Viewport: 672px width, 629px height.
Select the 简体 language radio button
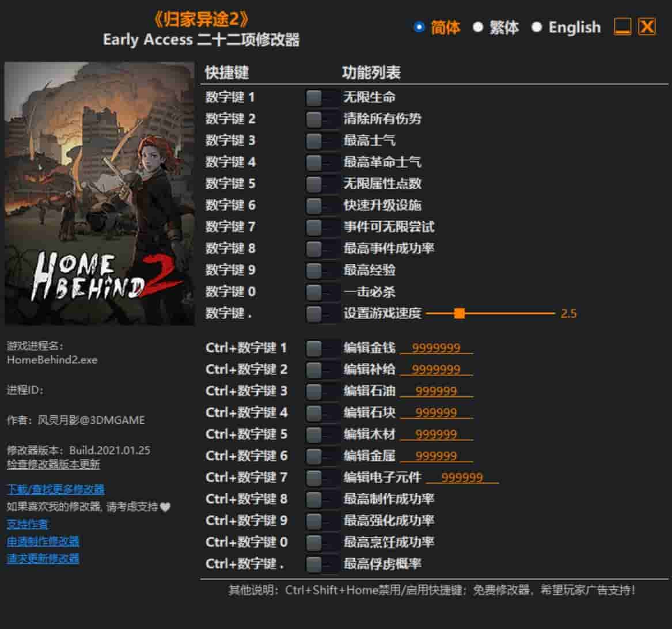tap(417, 27)
